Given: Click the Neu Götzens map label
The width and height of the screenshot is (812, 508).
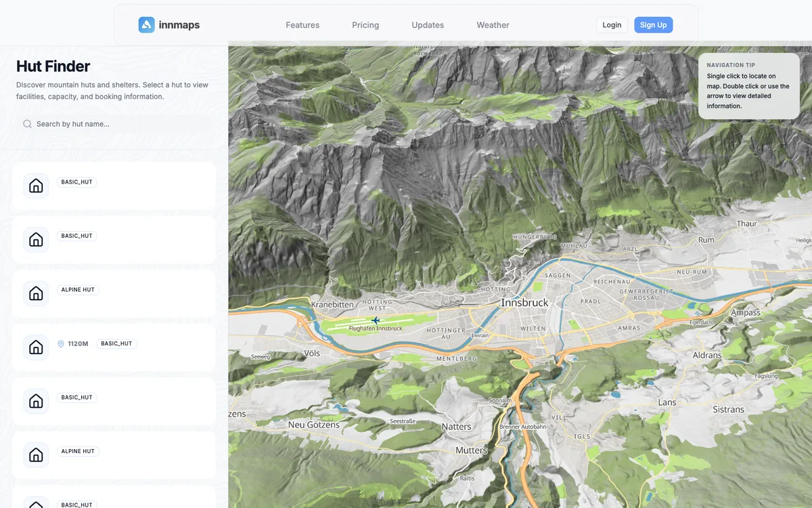Looking at the screenshot, I should coord(313,425).
